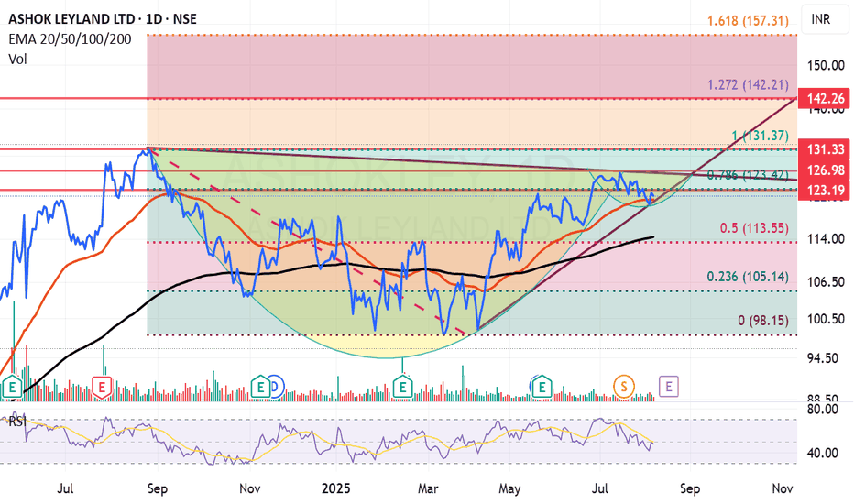Screen dimensions: 854x504
Task: Click the Jul label right after May
Action: pyautogui.click(x=599, y=488)
